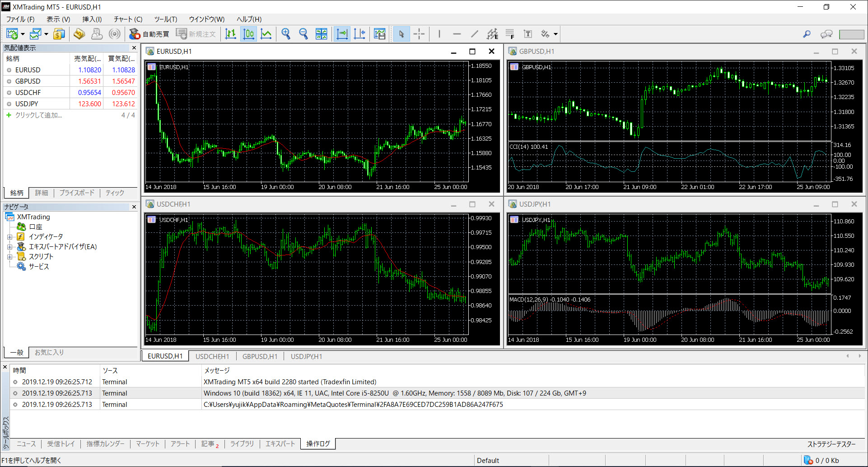Toggle the 自動売買 auto trading button
The width and height of the screenshot is (868, 467).
[149, 34]
